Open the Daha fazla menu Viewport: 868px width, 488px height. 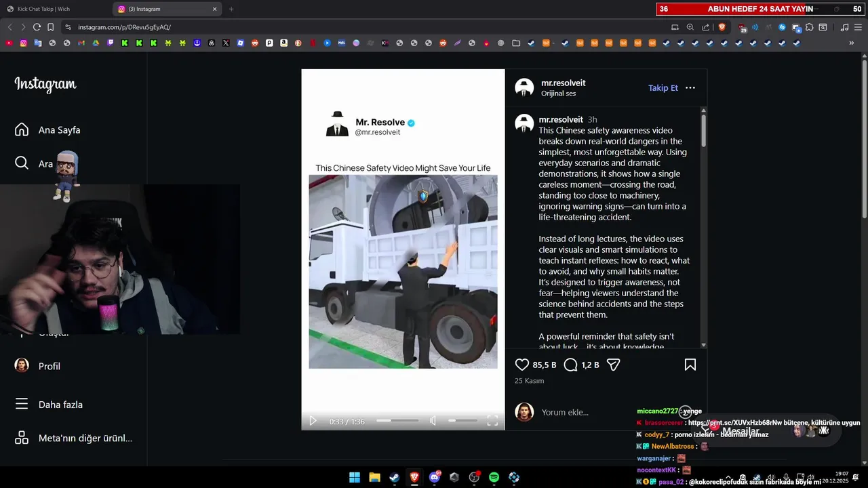tap(49, 405)
